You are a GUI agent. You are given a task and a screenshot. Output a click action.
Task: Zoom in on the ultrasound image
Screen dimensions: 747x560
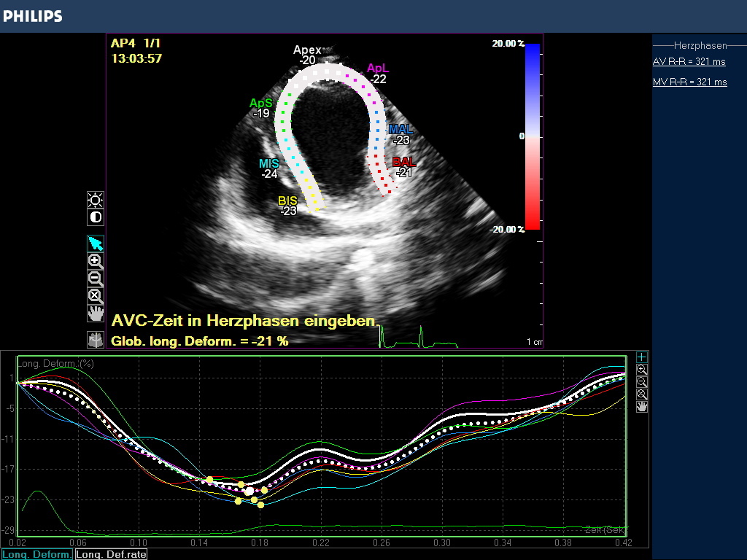(96, 261)
